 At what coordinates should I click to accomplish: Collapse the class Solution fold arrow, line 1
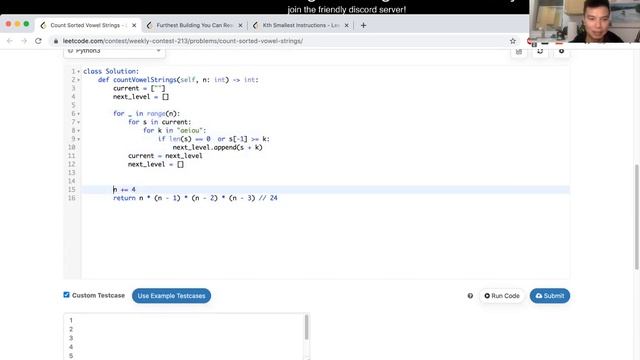[x=78, y=71]
